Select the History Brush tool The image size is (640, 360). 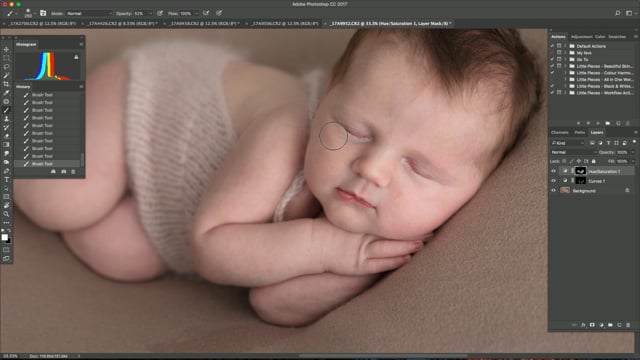pos(6,127)
